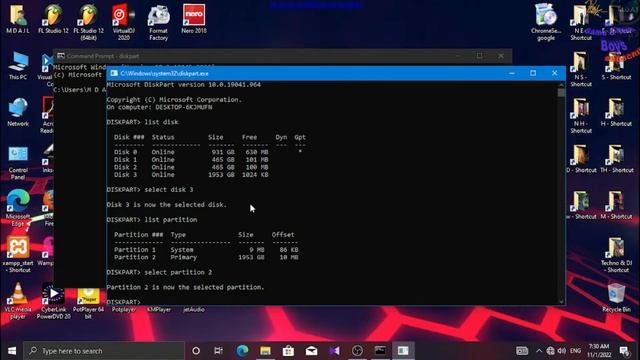Open the Techno & DJ Shortcut folder icon
640x360 pixels.
coord(616,255)
